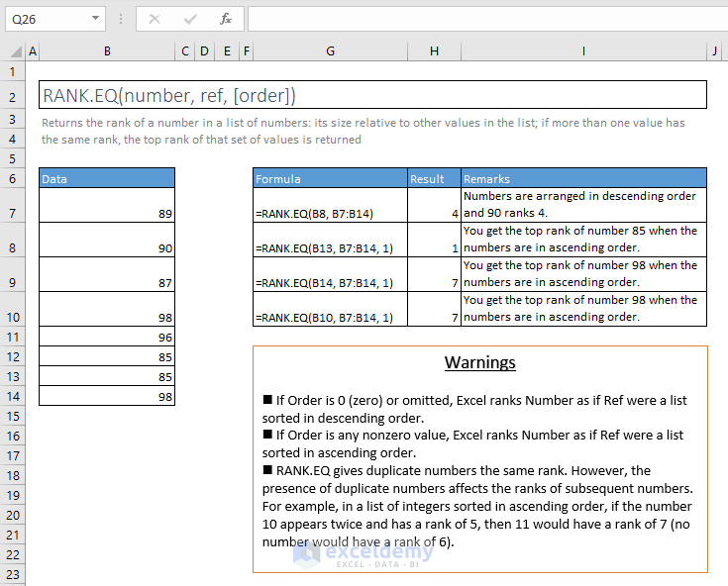Select data cell containing 87
The image size is (728, 586).
[x=107, y=274]
